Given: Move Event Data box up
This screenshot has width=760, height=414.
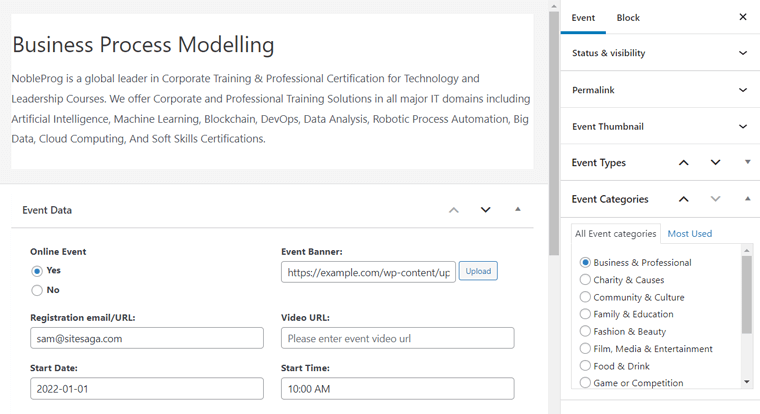Looking at the screenshot, I should tap(454, 210).
